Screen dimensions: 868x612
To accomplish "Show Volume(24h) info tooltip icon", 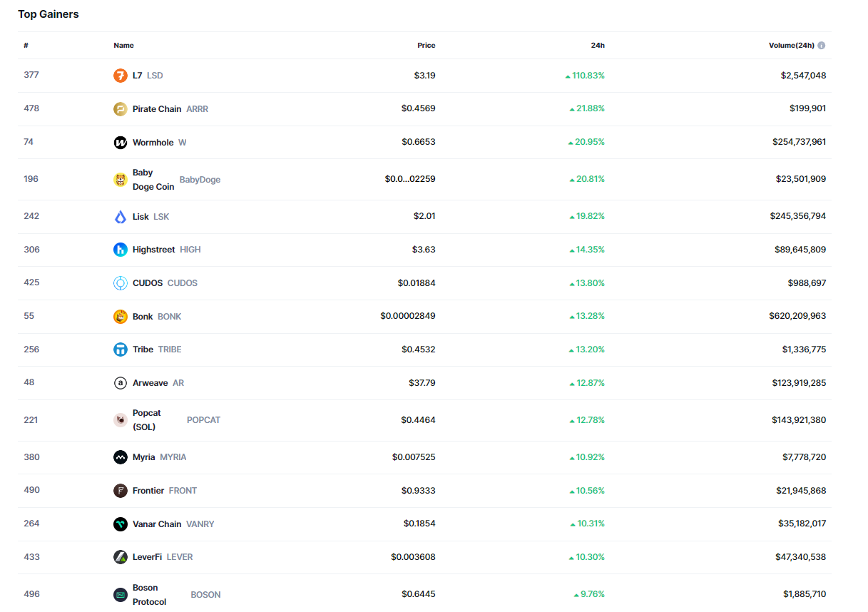I will point(822,46).
